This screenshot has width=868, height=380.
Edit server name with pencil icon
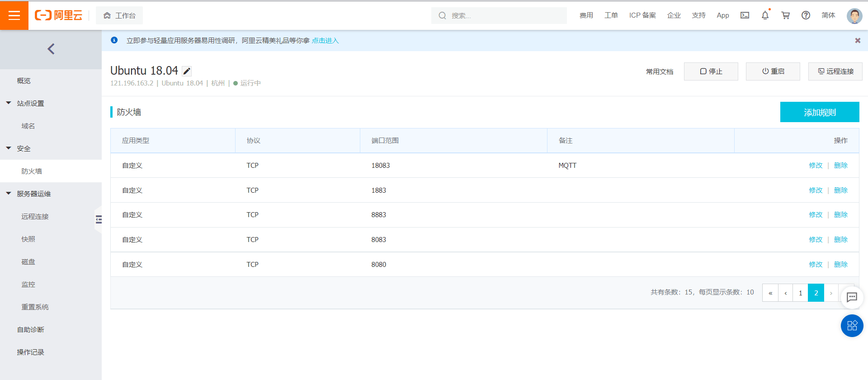pyautogui.click(x=187, y=71)
